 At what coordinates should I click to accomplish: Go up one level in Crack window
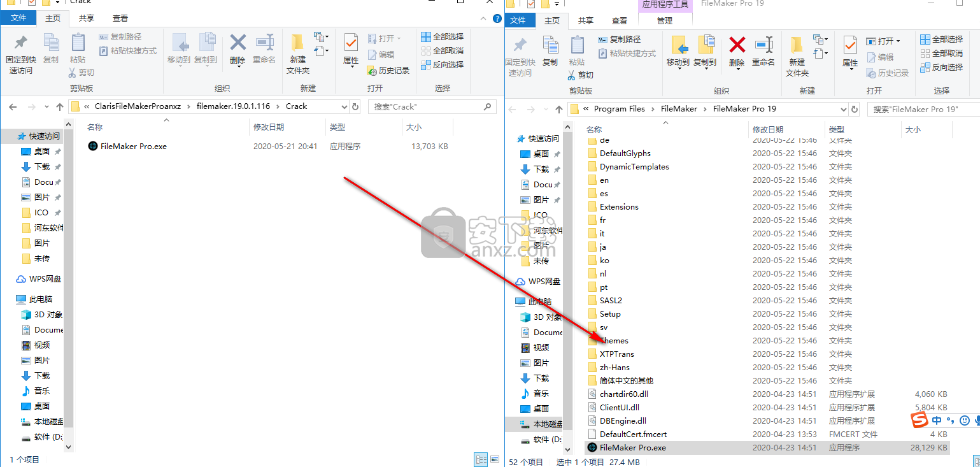pos(60,106)
